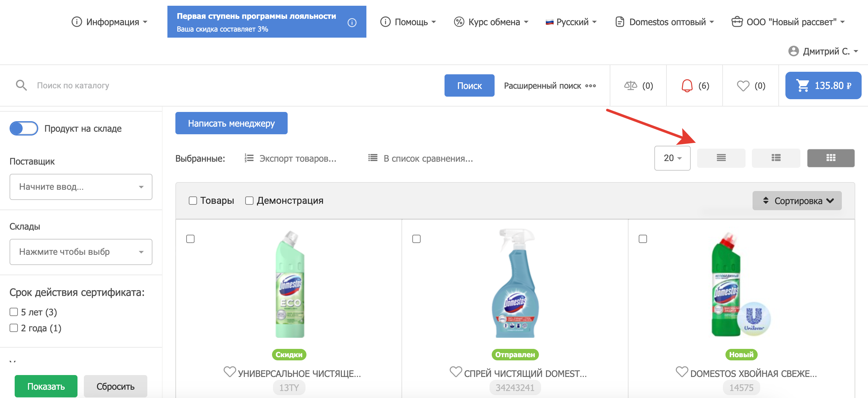Expand the Сортировка dropdown
Viewport: 868px width, 398px height.
797,201
